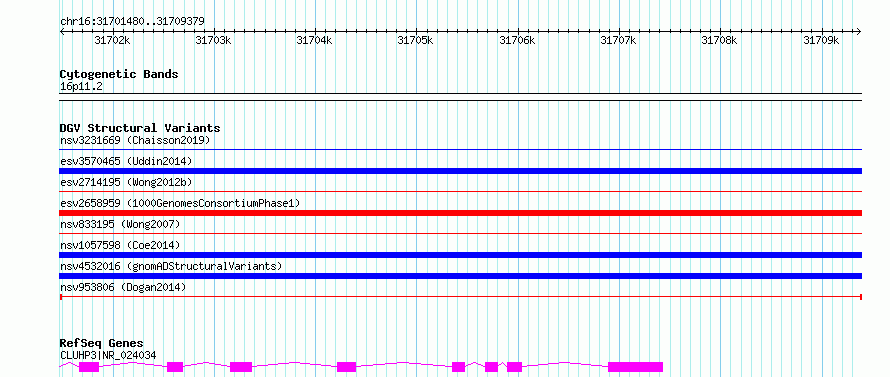Click the 31708k ruler tick label
The image size is (890, 377).
(719, 40)
